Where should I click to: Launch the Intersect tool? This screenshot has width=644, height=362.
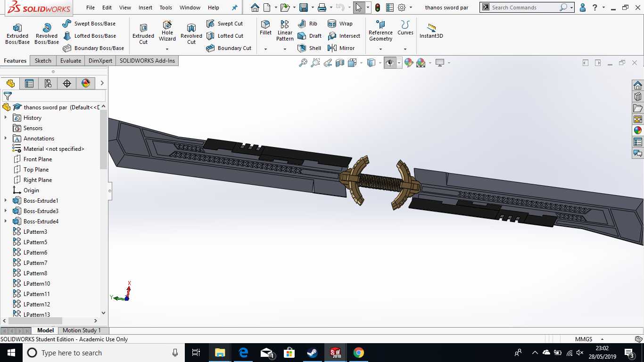tap(344, 36)
